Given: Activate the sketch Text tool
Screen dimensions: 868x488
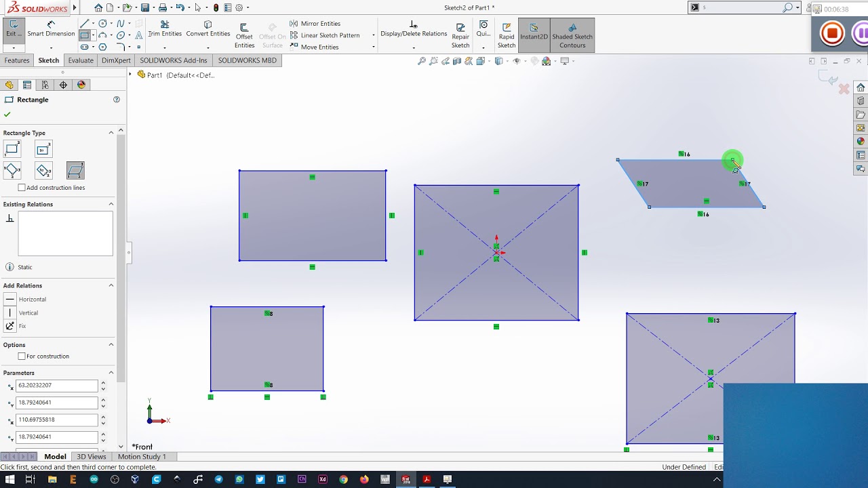Looking at the screenshot, I should point(138,35).
